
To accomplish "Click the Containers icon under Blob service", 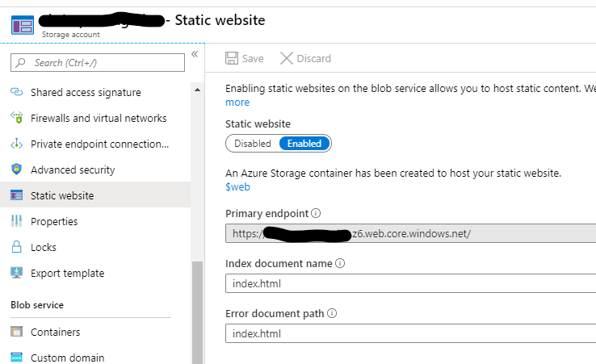I will click(16, 332).
